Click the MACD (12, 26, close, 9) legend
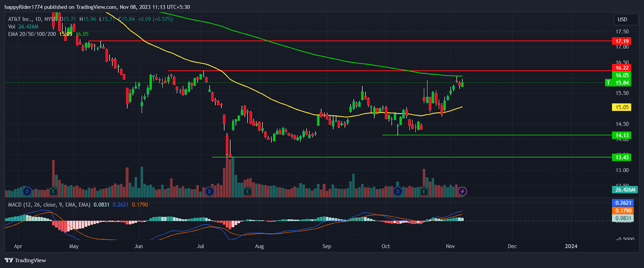The height and width of the screenshot is (268, 644). tap(49, 205)
